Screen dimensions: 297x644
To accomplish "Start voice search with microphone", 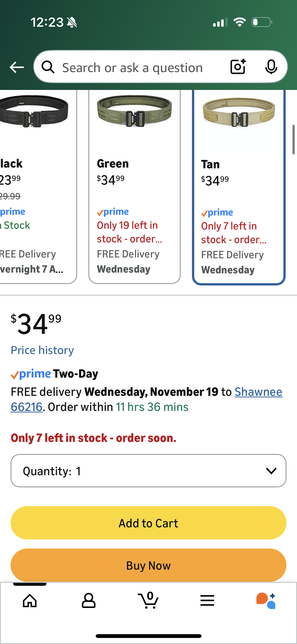I will pos(271,67).
